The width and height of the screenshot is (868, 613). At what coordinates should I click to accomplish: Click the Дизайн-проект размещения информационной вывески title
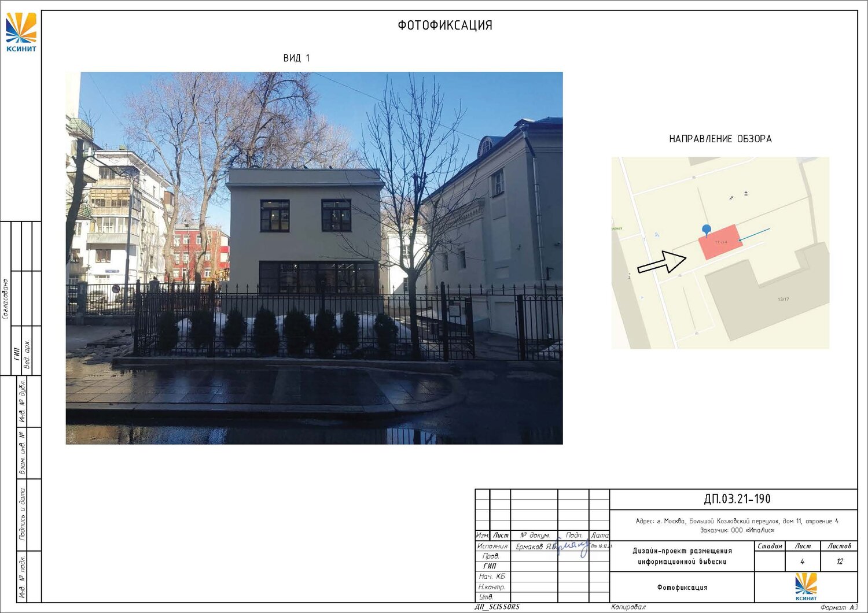tap(682, 556)
